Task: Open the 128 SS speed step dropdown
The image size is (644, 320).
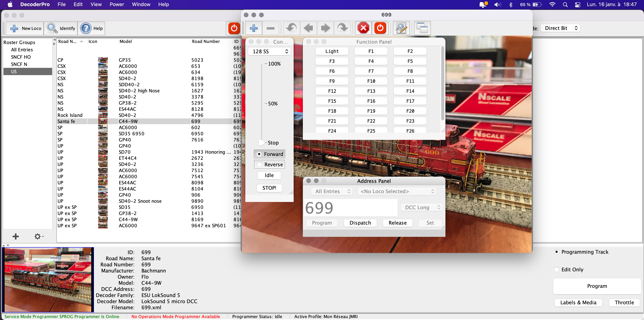Action: pos(269,51)
